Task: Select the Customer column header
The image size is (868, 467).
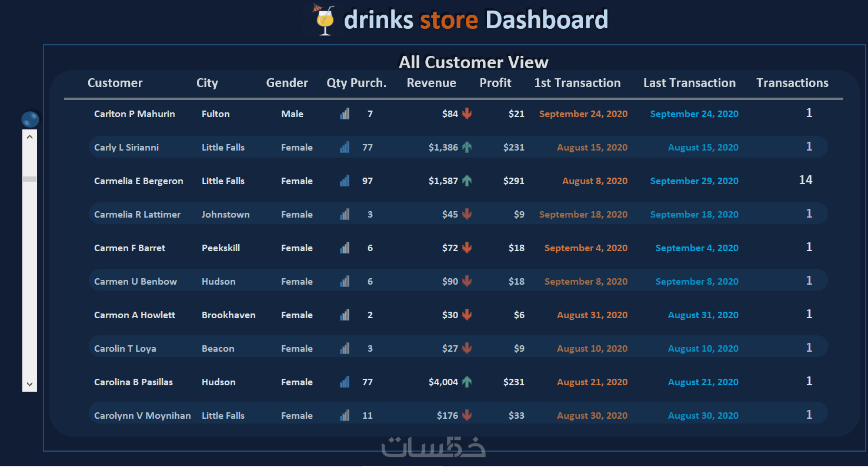Action: pyautogui.click(x=115, y=83)
